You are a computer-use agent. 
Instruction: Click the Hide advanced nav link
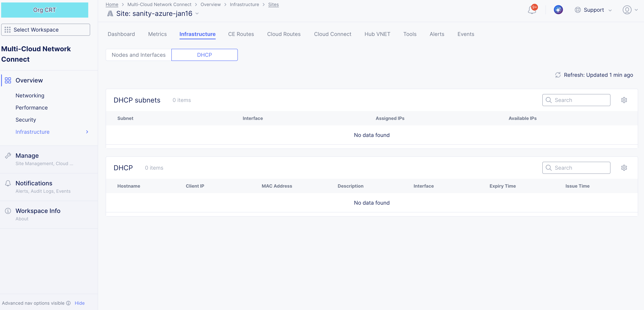pyautogui.click(x=80, y=303)
